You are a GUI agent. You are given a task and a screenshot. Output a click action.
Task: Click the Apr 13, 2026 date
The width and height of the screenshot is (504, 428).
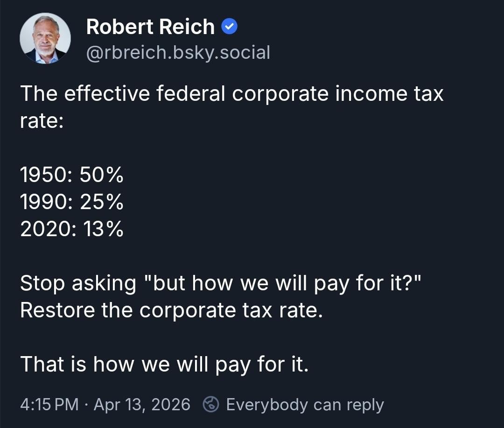(142, 404)
